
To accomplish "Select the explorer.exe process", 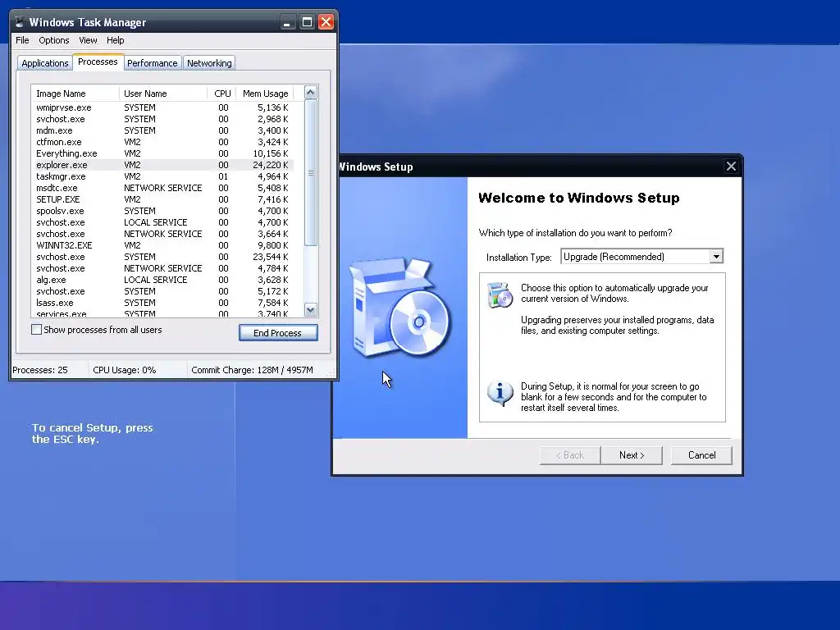I will point(162,165).
